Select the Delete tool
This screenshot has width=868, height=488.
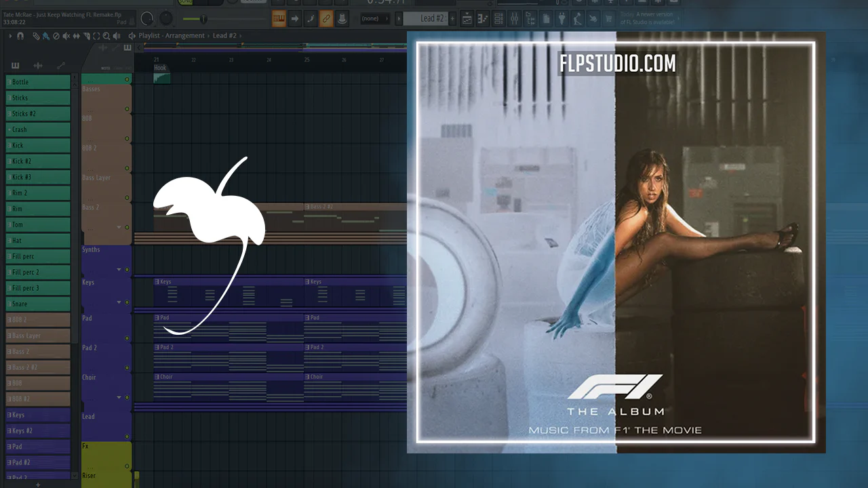pyautogui.click(x=56, y=35)
